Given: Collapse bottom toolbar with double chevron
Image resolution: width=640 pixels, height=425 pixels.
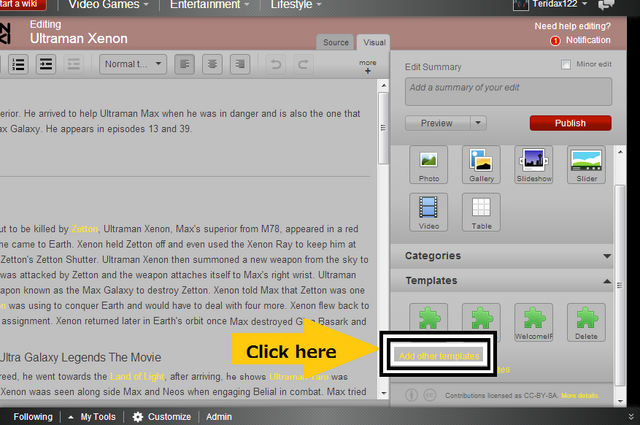Looking at the screenshot, I should click(631, 417).
